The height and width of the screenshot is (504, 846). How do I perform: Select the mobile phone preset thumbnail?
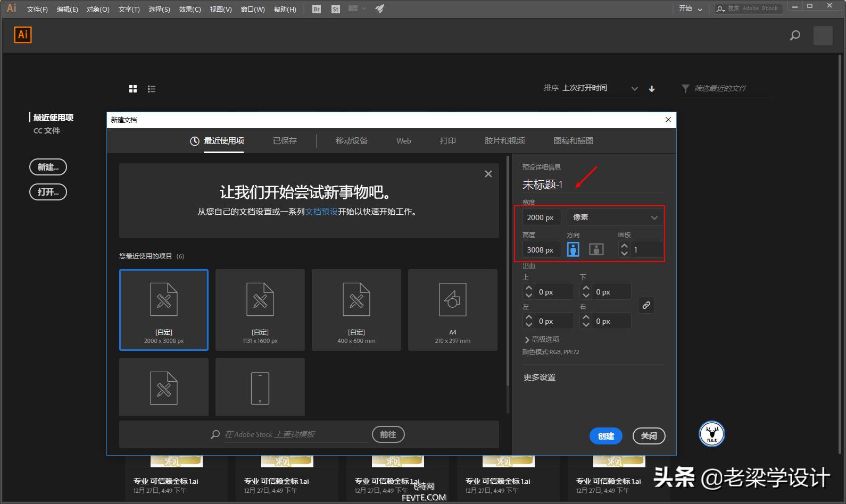pyautogui.click(x=260, y=387)
